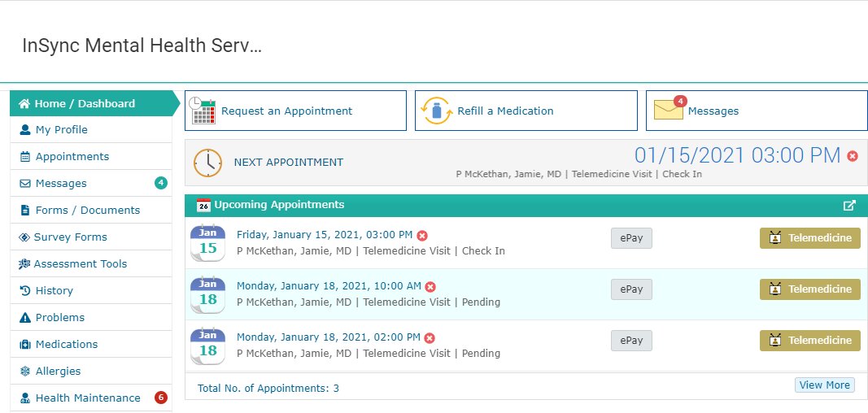
Task: Cancel the January 15 appointment red X
Action: (x=422, y=236)
